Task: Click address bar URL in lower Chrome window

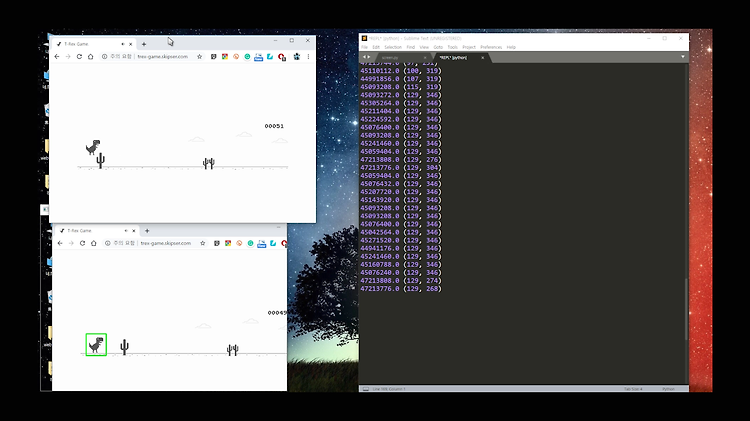Action: pos(166,243)
